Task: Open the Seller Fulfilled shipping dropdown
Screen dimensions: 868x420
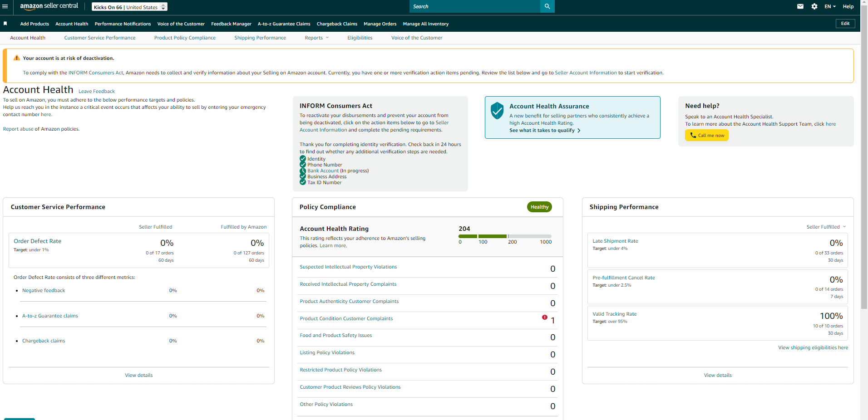Action: 826,227
